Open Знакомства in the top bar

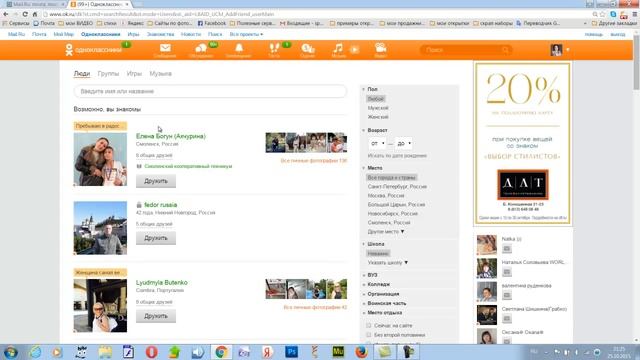[x=160, y=34]
